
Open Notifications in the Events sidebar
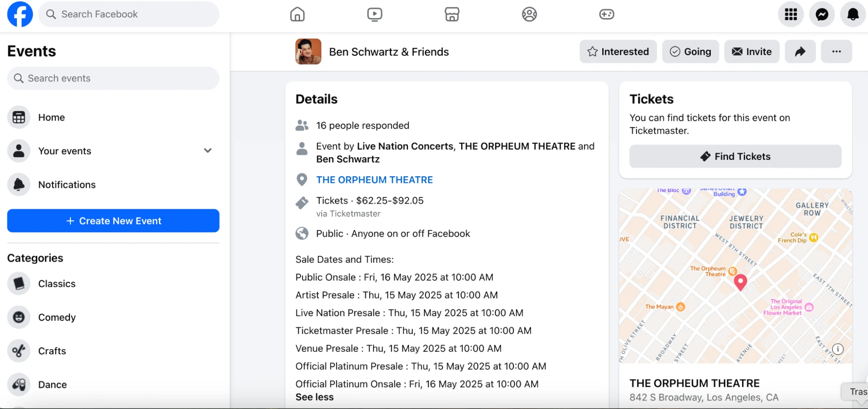(x=113, y=185)
